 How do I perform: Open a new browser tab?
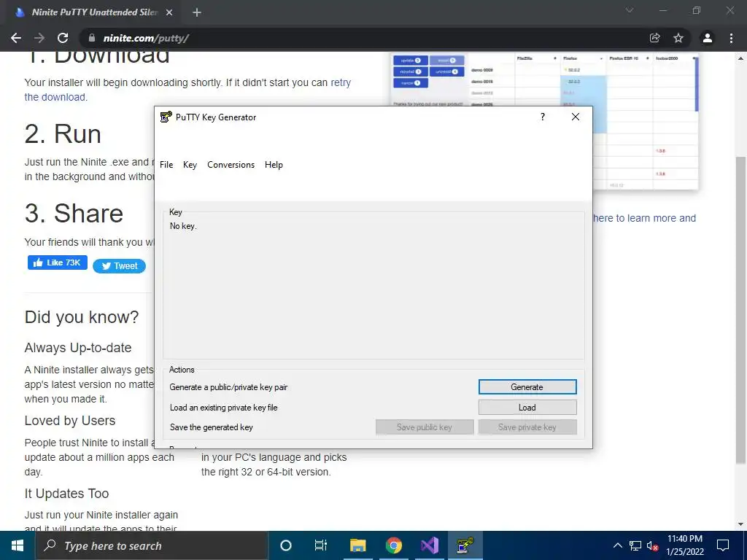(197, 12)
